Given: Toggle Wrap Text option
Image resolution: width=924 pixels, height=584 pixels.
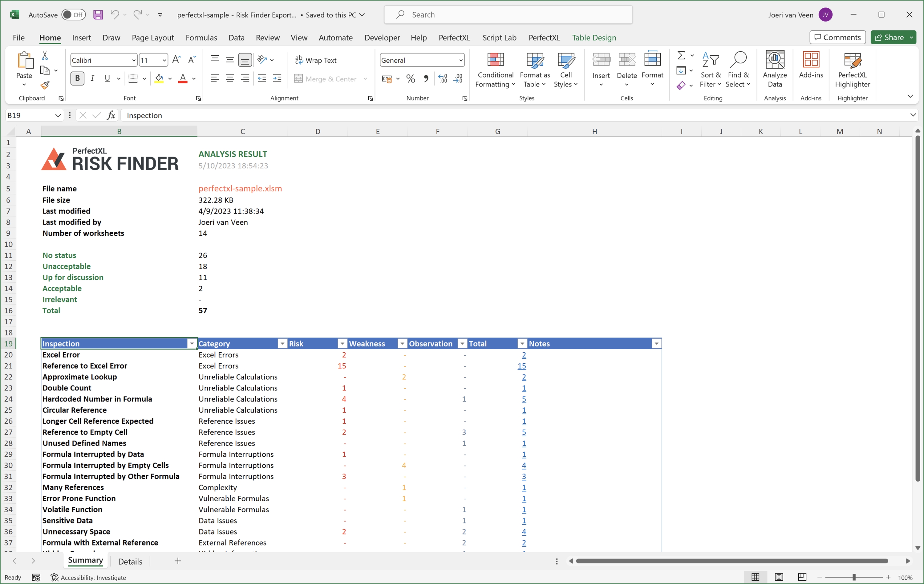Looking at the screenshot, I should [x=316, y=60].
